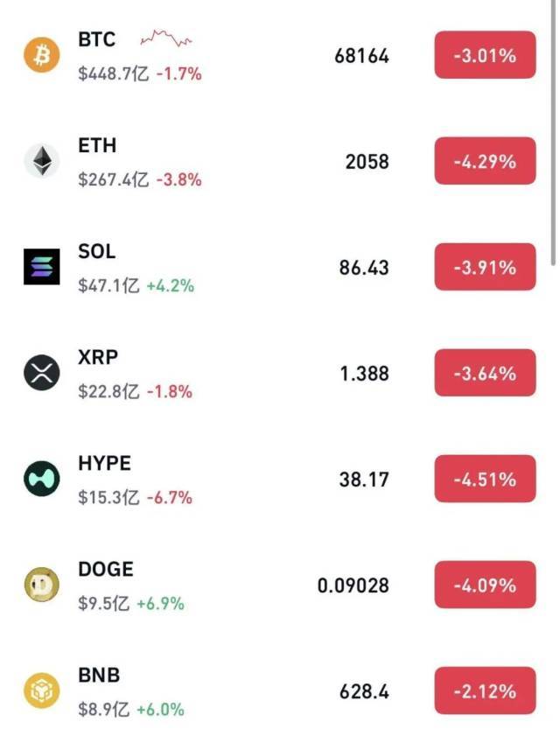This screenshot has height=750, width=560.
Task: Tap the SOL -3.91% change button
Action: (485, 268)
